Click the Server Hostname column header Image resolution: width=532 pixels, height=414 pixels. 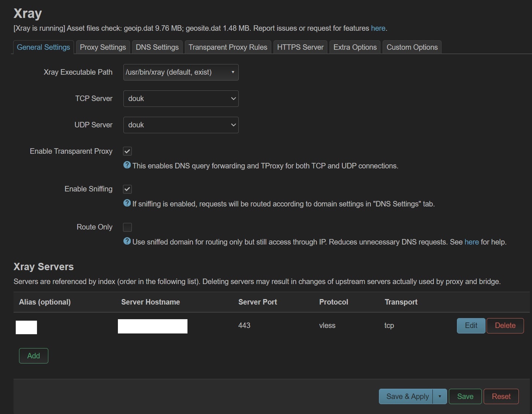click(150, 302)
